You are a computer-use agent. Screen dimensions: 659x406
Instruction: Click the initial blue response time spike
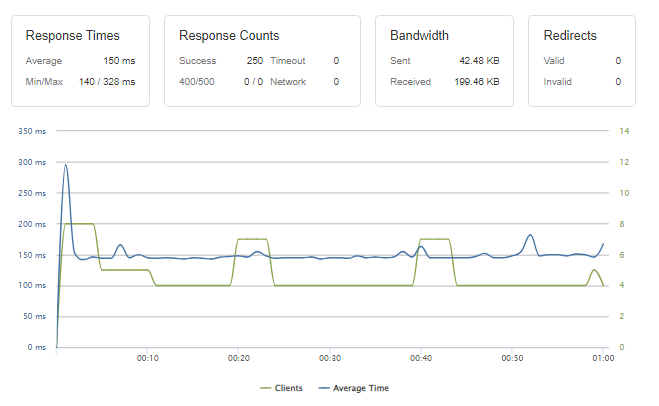tap(66, 166)
